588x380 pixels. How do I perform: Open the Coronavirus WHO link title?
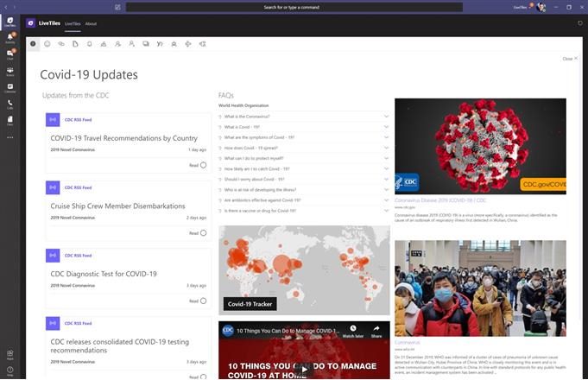point(408,343)
